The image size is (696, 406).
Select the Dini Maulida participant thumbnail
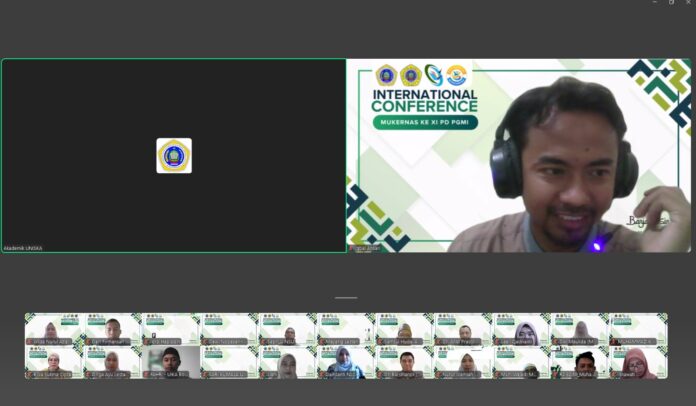tap(579, 329)
